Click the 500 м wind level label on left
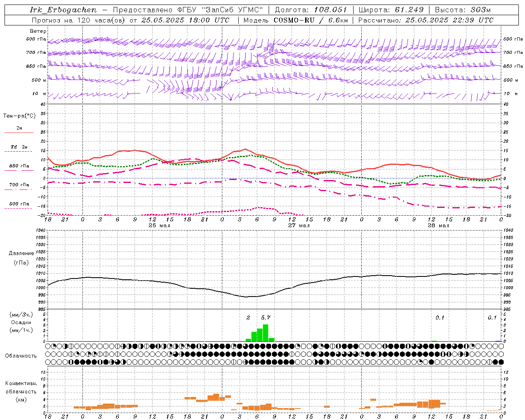The height and width of the screenshot is (420, 525). tap(39, 80)
